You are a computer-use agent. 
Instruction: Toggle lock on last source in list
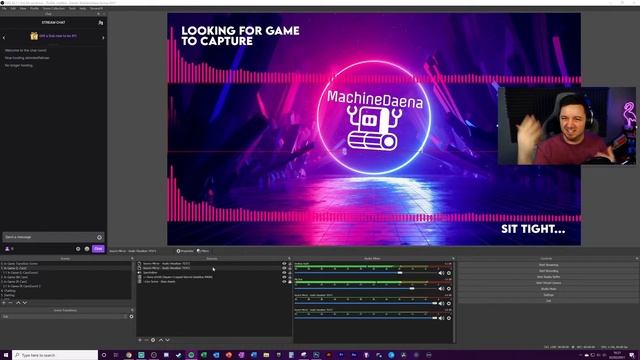290,282
